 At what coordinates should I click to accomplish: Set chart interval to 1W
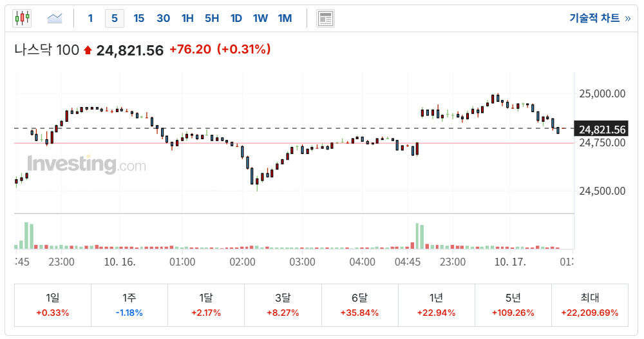(260, 18)
